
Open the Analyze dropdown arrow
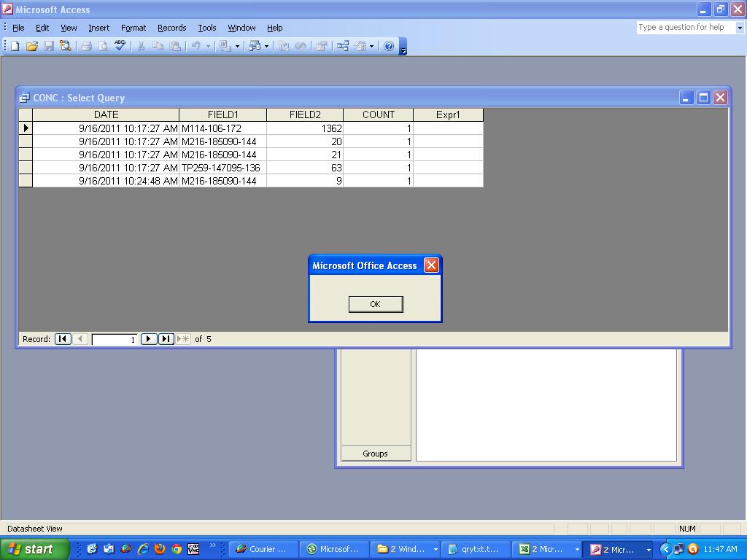(266, 46)
